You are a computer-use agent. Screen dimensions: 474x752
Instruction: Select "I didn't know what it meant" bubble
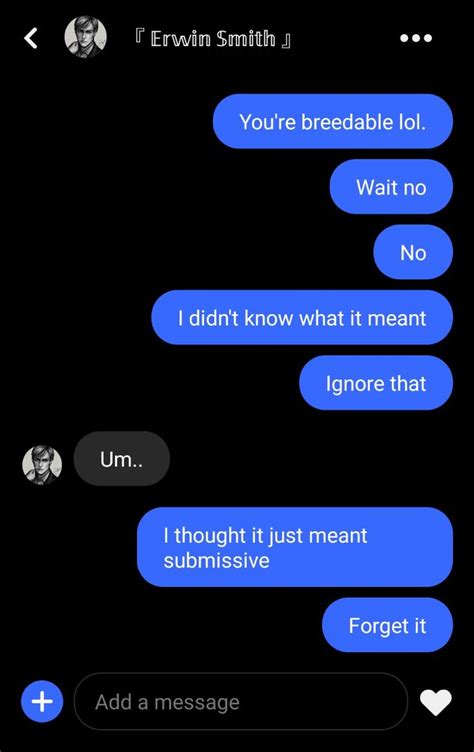tap(302, 317)
